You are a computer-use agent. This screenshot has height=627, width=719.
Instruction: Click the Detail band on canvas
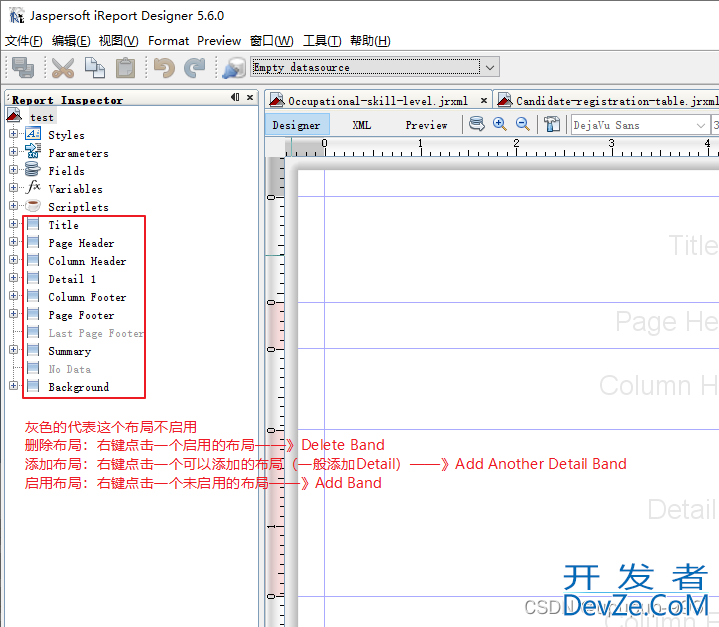pos(508,513)
